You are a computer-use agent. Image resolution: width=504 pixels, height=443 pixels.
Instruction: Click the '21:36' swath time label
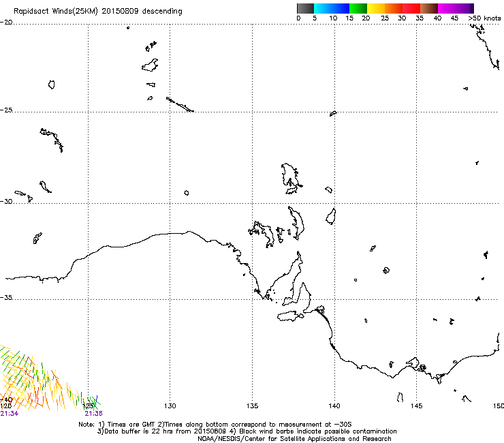pyautogui.click(x=93, y=414)
